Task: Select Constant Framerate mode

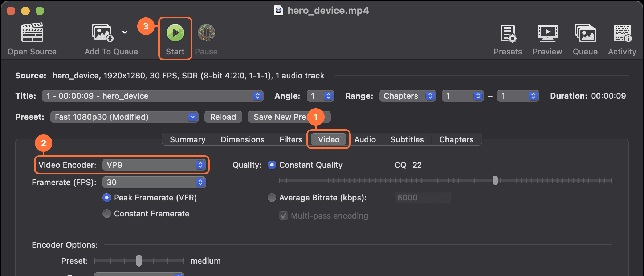Action: (x=107, y=214)
